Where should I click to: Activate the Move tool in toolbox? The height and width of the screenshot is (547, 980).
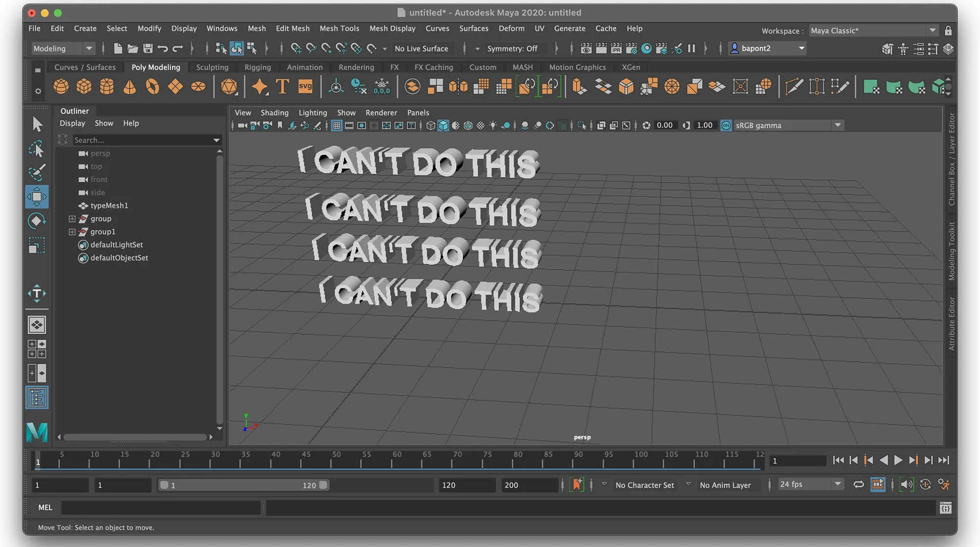click(x=37, y=197)
